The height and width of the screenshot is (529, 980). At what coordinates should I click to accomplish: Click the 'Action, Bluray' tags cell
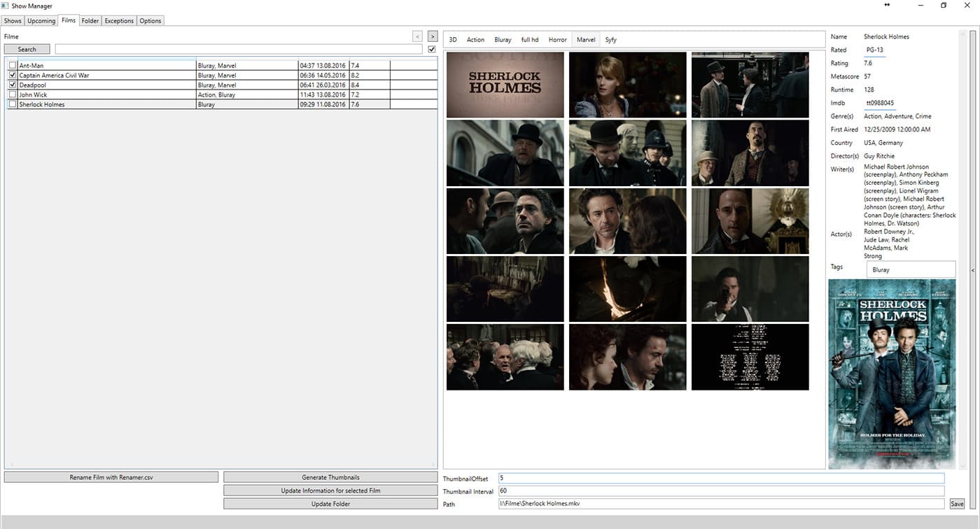[x=247, y=94]
